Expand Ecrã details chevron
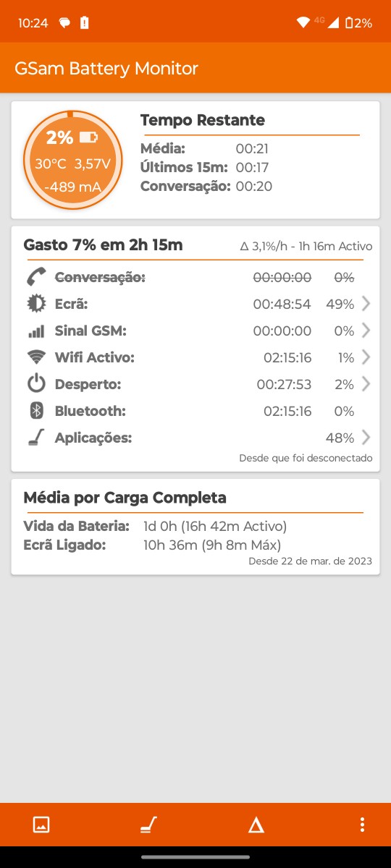 pyautogui.click(x=366, y=304)
